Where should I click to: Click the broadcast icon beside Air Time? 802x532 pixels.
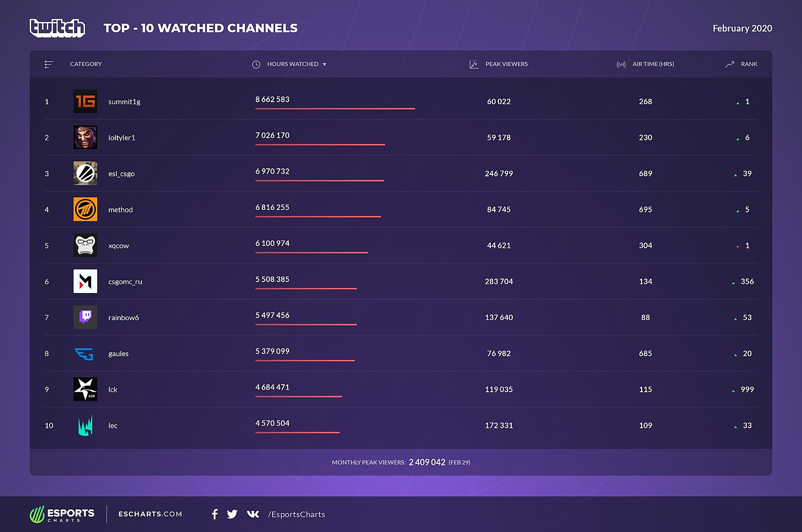tap(621, 64)
